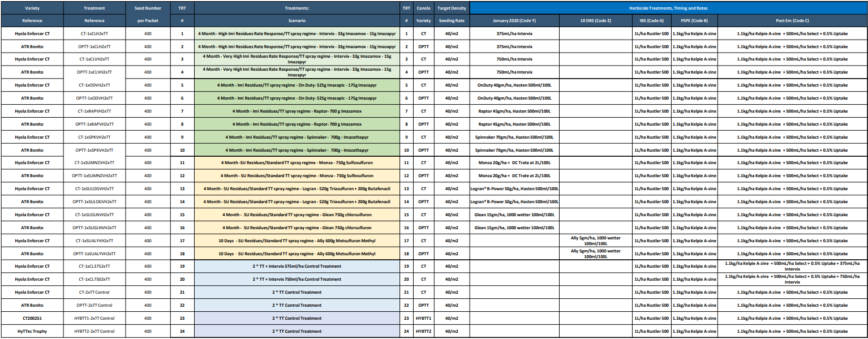Click '750mL/ha Intervix' in TRT row 4

(x=514, y=72)
